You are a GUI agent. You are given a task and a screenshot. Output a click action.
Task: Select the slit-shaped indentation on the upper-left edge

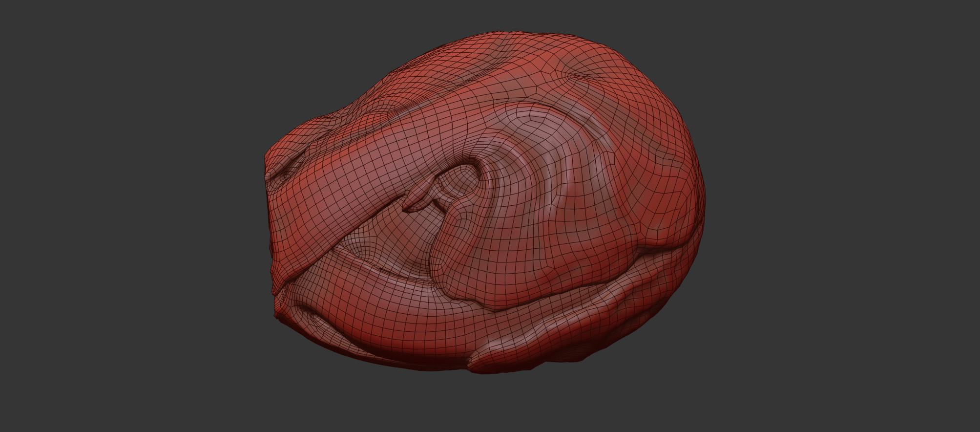[x=289, y=166]
